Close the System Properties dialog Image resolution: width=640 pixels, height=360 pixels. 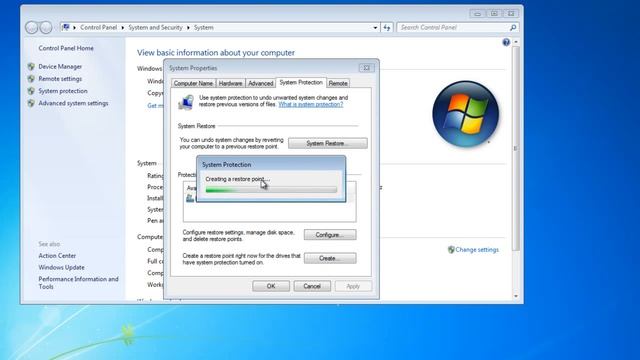click(367, 68)
